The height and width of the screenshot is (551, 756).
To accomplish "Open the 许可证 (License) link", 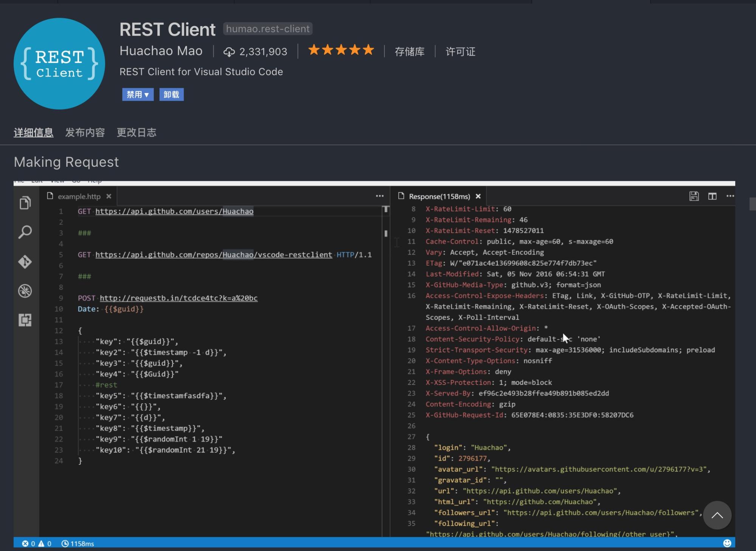I will 460,51.
